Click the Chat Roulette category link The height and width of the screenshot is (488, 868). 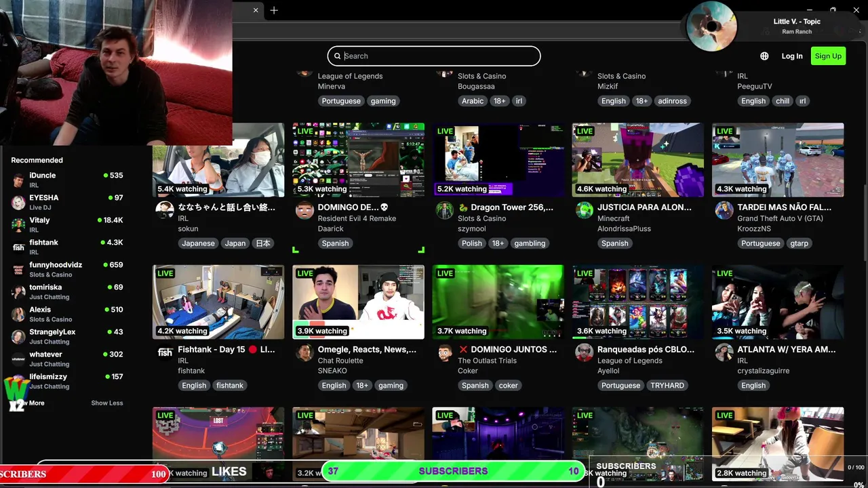(x=340, y=361)
